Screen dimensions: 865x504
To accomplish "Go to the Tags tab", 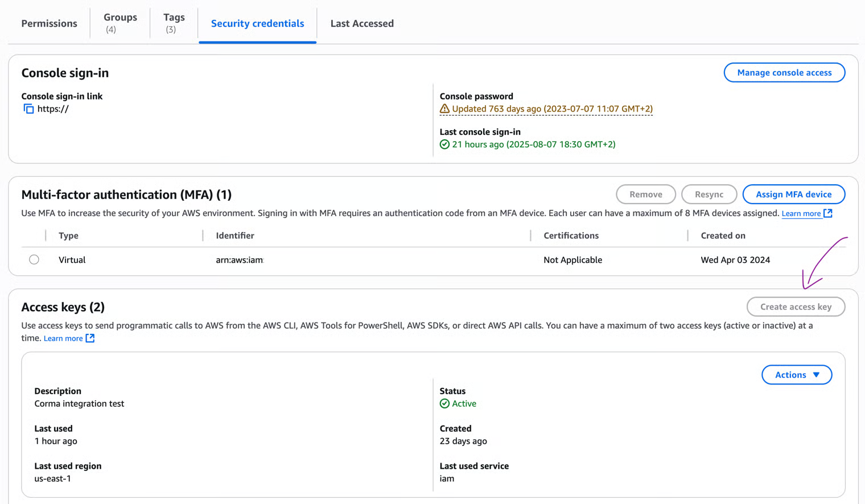I will (174, 23).
